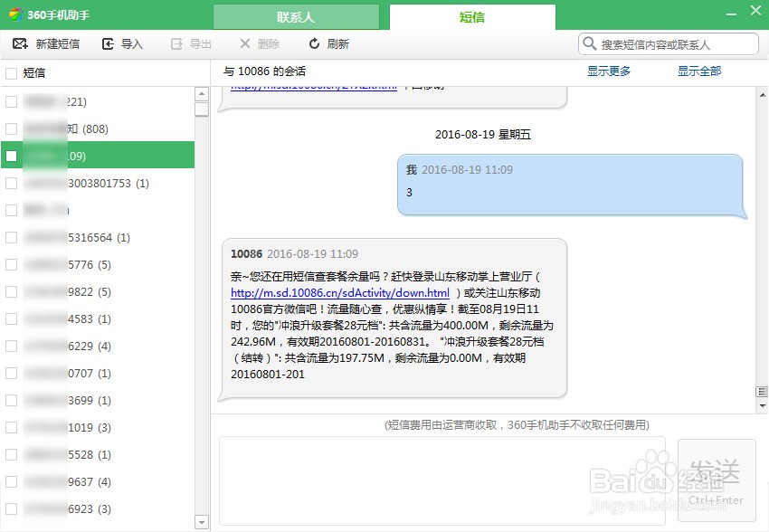Minimize the 360手机助手 window
The height and width of the screenshot is (532, 769).
point(731,14)
